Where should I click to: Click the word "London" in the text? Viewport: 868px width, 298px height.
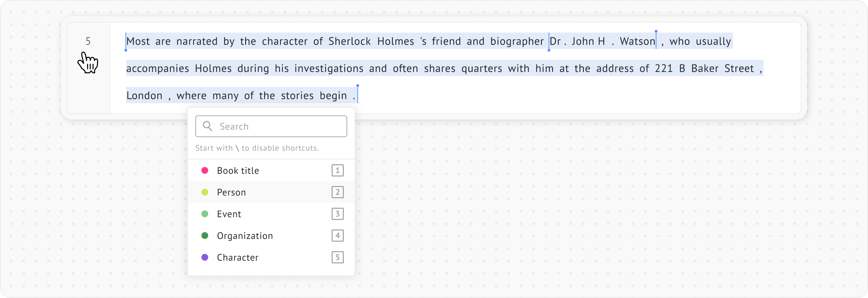coord(144,96)
